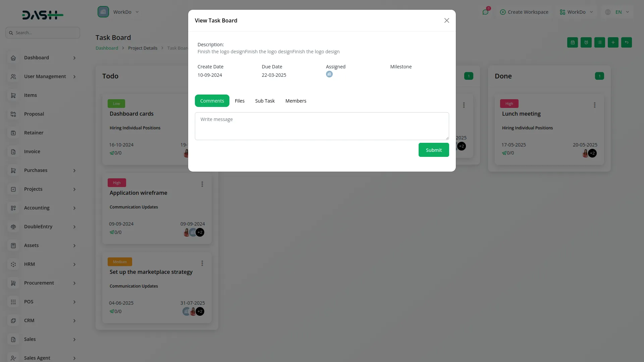Select the Sub Task tab

265,101
